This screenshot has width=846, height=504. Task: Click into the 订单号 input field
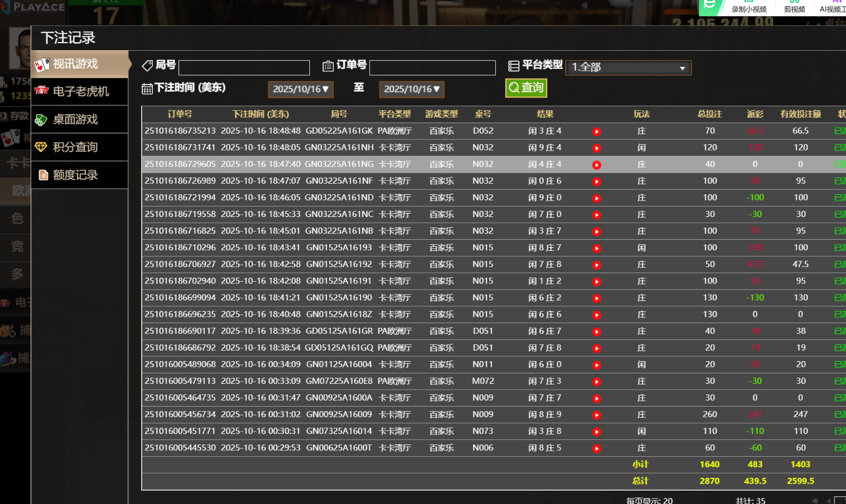click(x=432, y=68)
